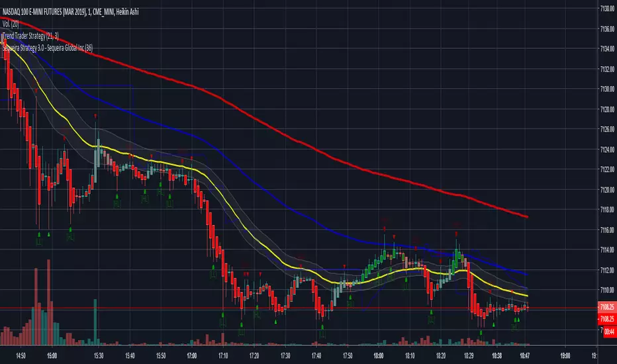
Task: Click the 15:50 time axis label
Action: 161,356
